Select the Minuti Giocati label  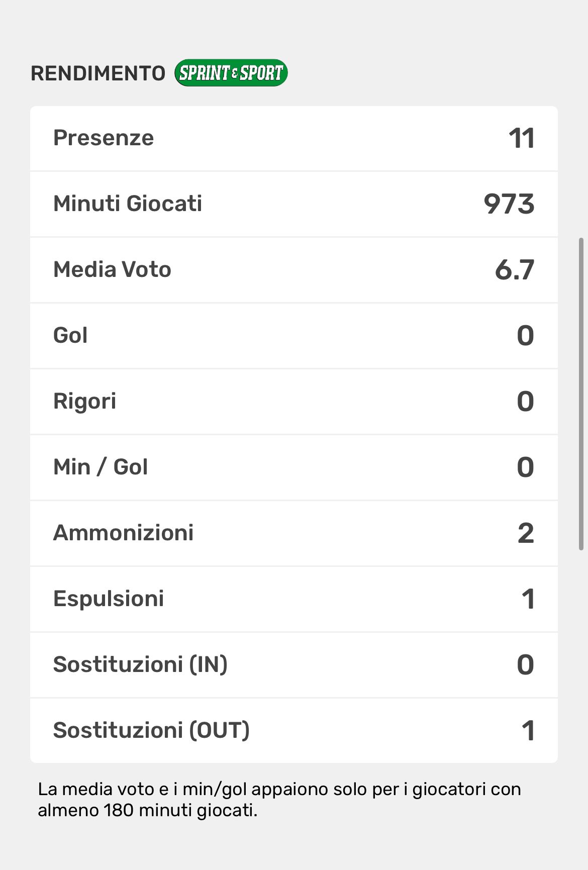pos(128,204)
